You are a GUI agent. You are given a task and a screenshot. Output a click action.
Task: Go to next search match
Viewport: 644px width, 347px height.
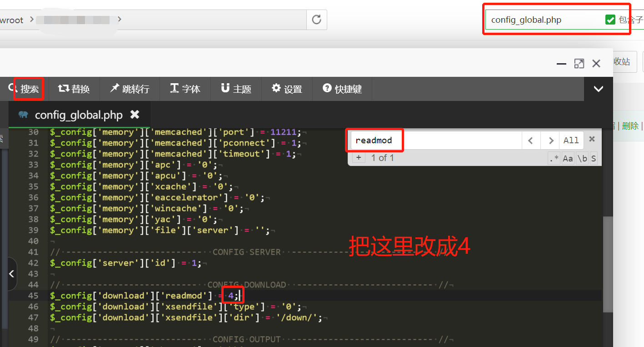pyautogui.click(x=550, y=140)
